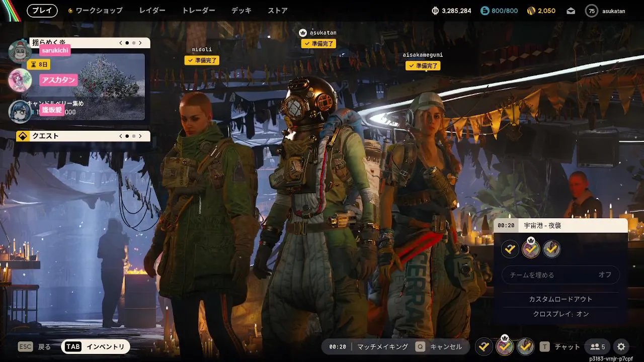The image size is (644, 362).
Task: Click first ready member icon in match panel
Action: coord(510,249)
